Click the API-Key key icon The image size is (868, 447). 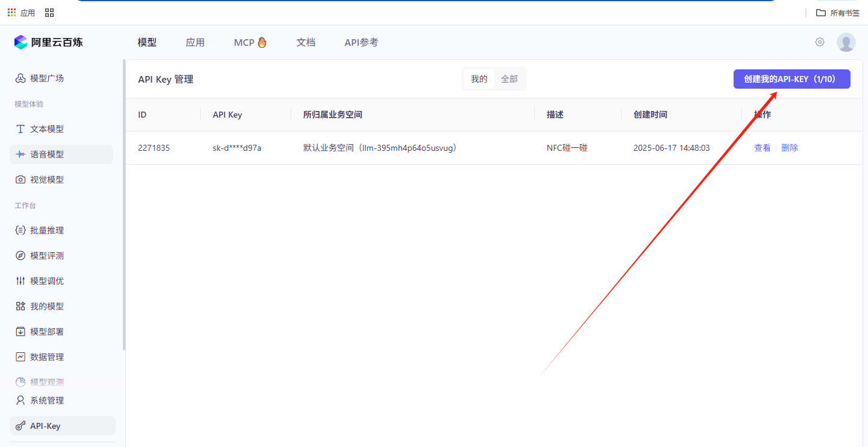coord(20,426)
